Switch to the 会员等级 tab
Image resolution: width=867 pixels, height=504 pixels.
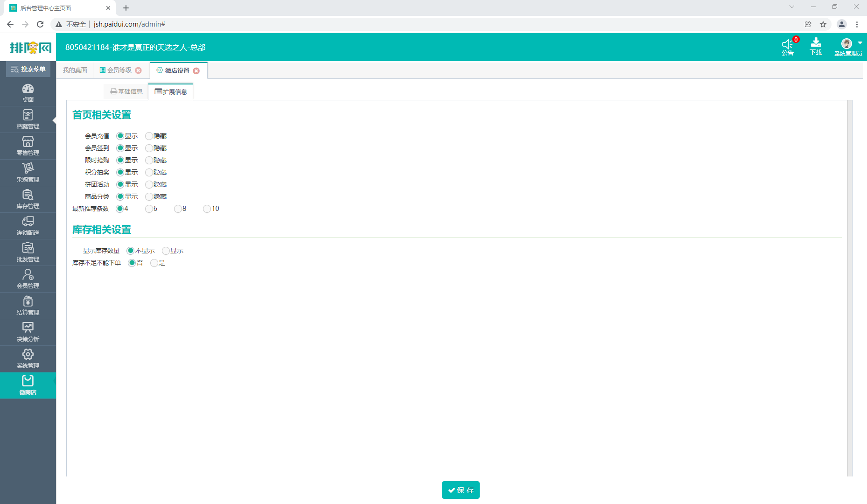[116, 70]
